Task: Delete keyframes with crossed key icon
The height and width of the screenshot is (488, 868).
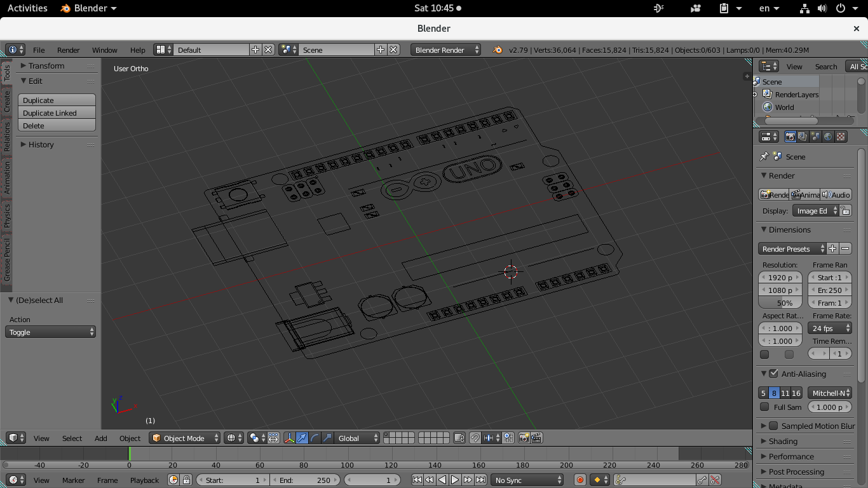Action: click(x=715, y=480)
